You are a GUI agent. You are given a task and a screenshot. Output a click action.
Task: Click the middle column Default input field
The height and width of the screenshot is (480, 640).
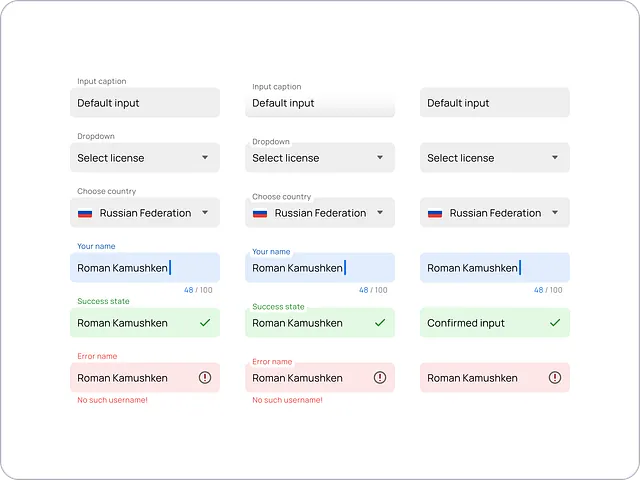(x=320, y=103)
